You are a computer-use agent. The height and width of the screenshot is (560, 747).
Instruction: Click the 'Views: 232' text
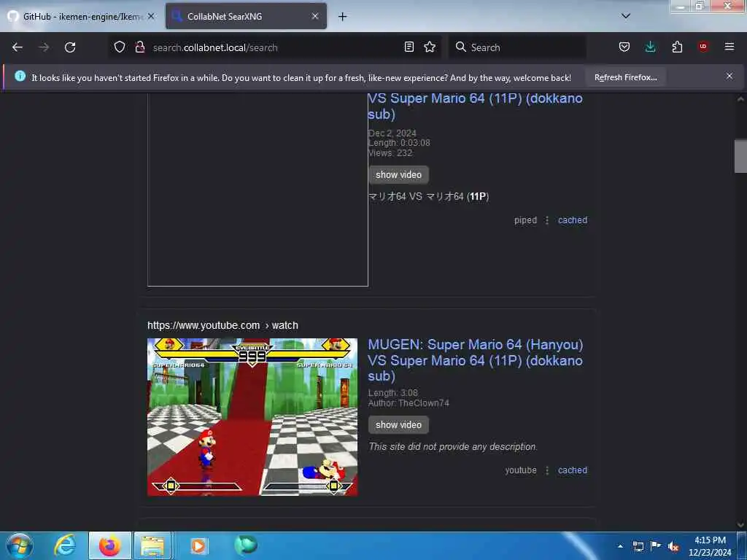390,153
